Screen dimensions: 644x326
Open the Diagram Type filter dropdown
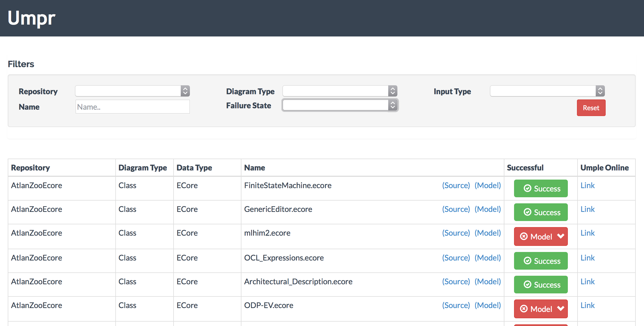tap(340, 91)
